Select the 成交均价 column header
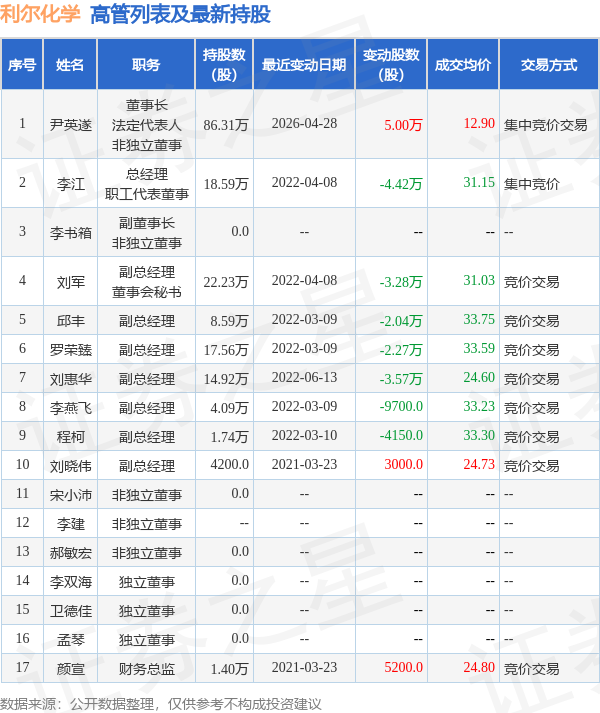 tap(463, 65)
